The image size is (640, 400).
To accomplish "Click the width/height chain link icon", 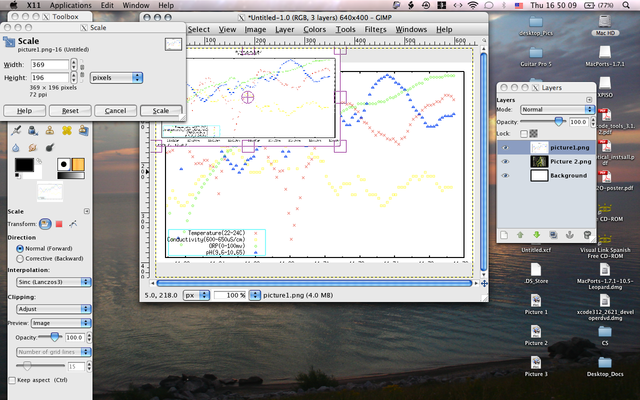I will point(82,71).
